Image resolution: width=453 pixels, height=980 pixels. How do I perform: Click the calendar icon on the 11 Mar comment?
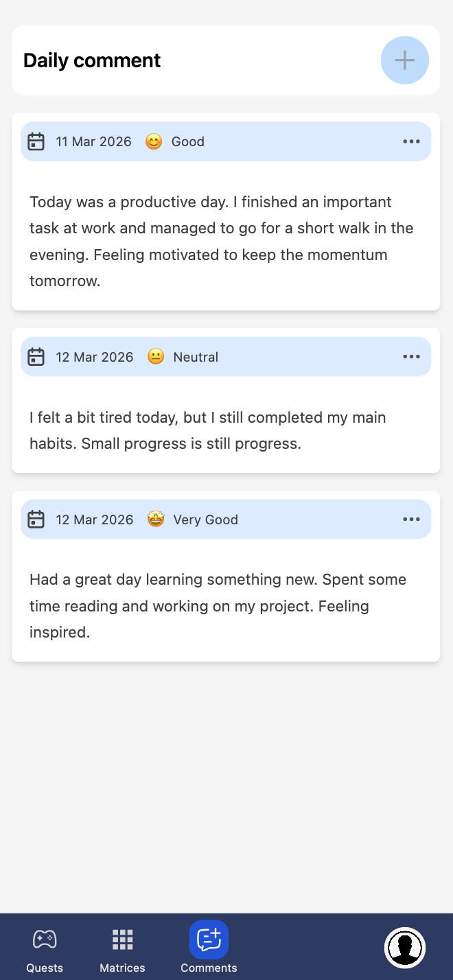[36, 141]
